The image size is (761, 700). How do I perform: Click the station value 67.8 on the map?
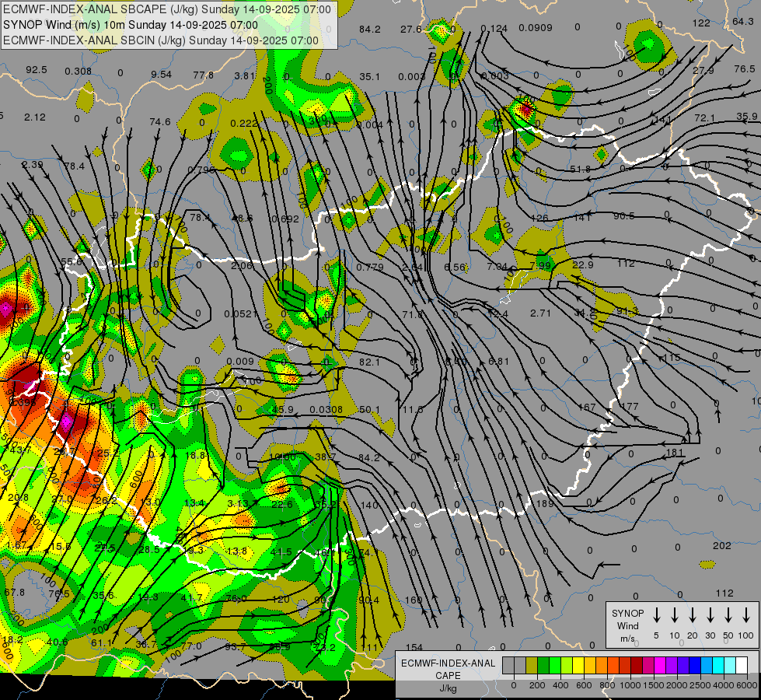(14, 592)
